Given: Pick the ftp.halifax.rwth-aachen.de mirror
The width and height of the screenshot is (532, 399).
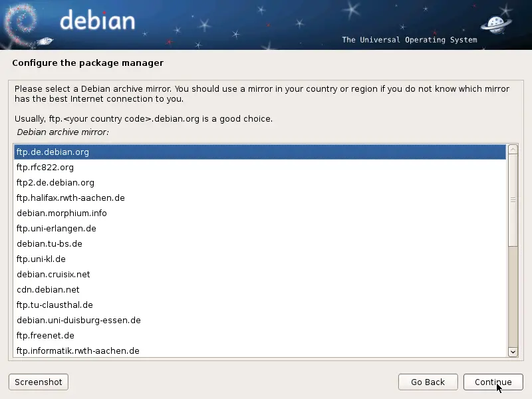Looking at the screenshot, I should [x=260, y=198].
